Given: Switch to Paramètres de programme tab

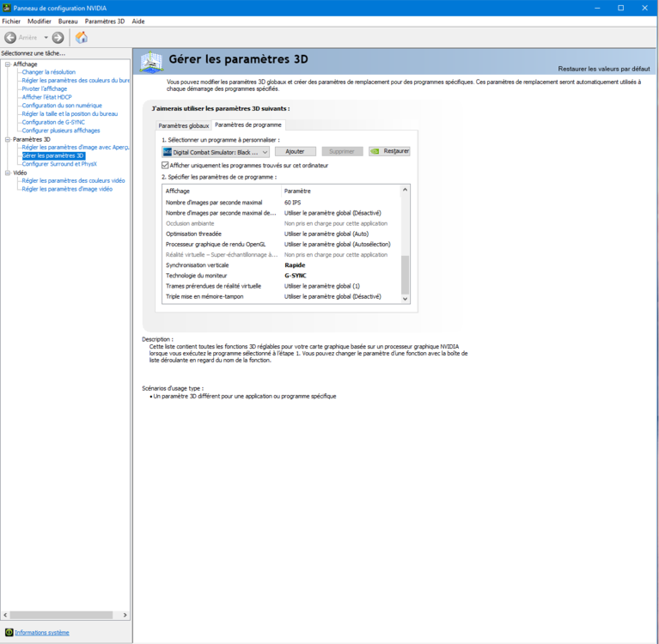Looking at the screenshot, I should (248, 125).
